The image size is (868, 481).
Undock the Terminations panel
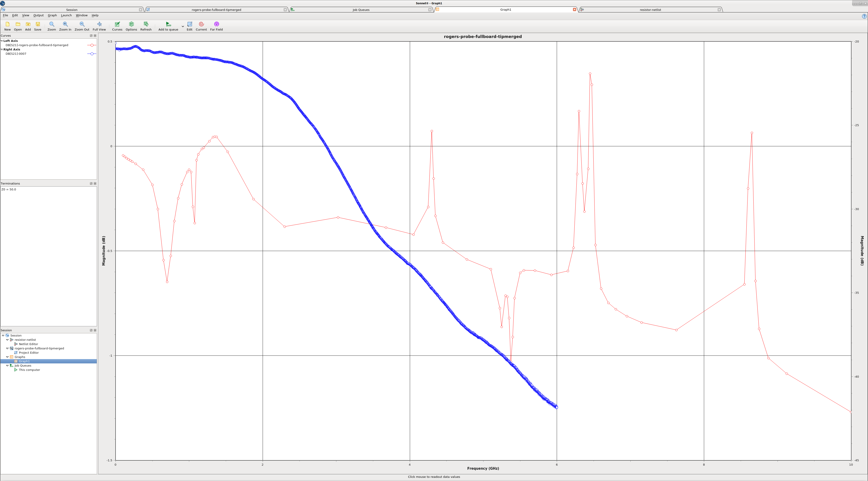[91, 183]
